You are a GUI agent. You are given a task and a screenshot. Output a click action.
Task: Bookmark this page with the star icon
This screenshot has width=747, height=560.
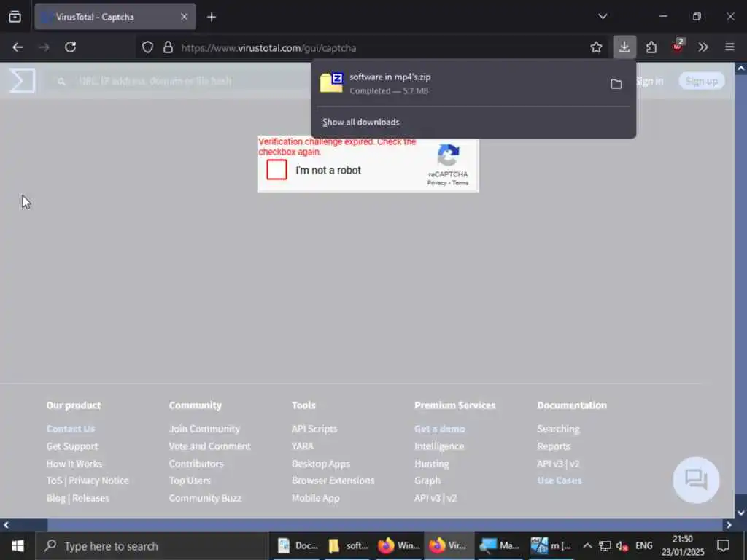pos(596,47)
